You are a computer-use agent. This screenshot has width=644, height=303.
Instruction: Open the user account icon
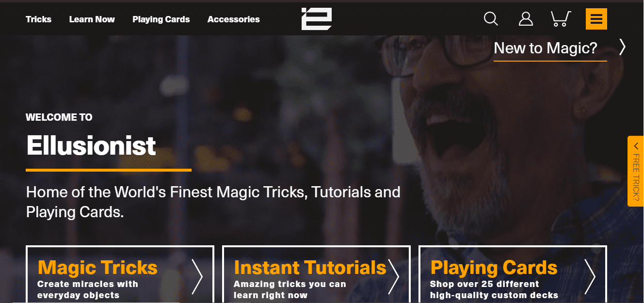526,19
